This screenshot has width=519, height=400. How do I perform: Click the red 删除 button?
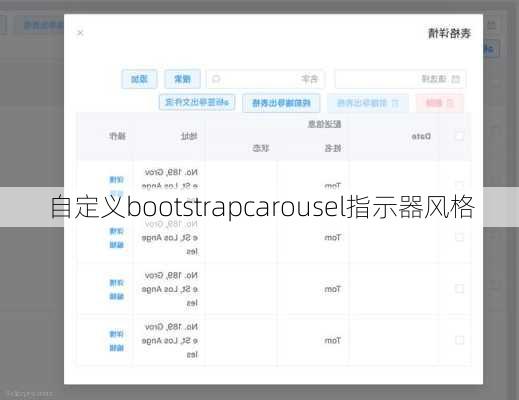coord(440,103)
